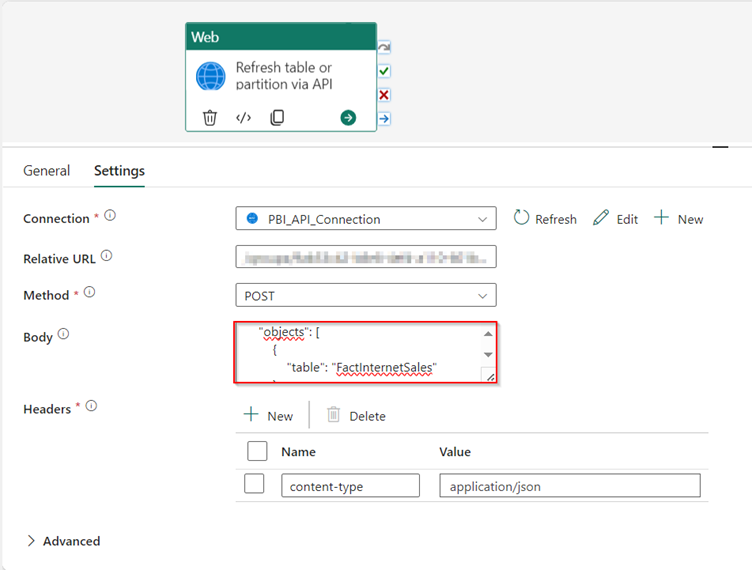752x570 pixels.
Task: Click the On completion blue arrow connector
Action: (384, 118)
